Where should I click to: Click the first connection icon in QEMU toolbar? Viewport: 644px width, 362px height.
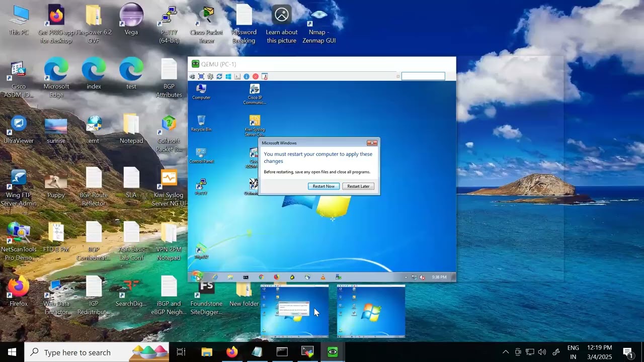tap(192, 76)
